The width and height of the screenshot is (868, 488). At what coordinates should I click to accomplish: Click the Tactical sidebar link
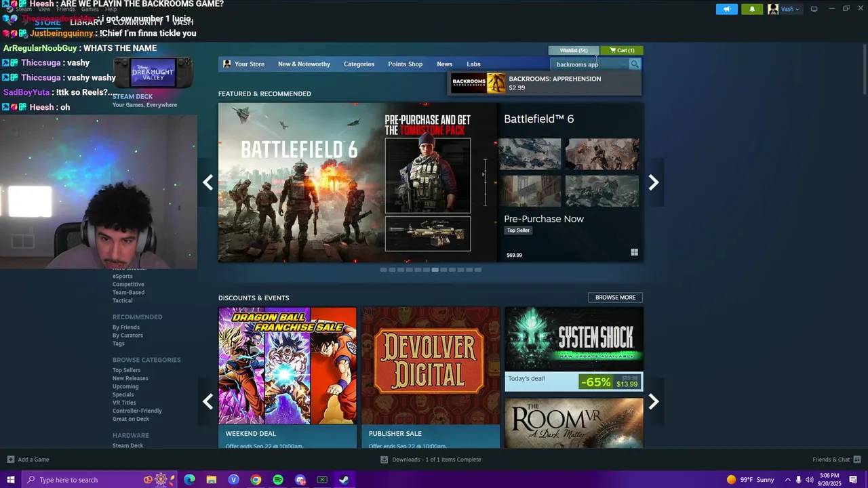coord(123,301)
